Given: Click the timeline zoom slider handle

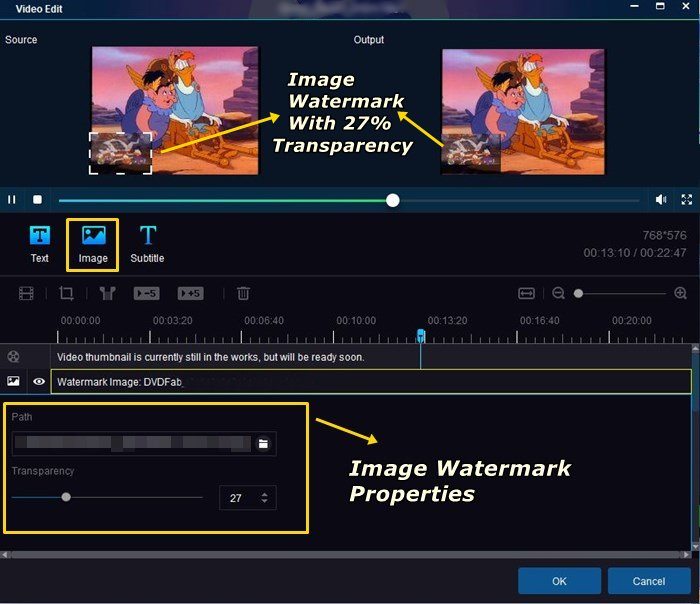Looking at the screenshot, I should click(x=578, y=293).
